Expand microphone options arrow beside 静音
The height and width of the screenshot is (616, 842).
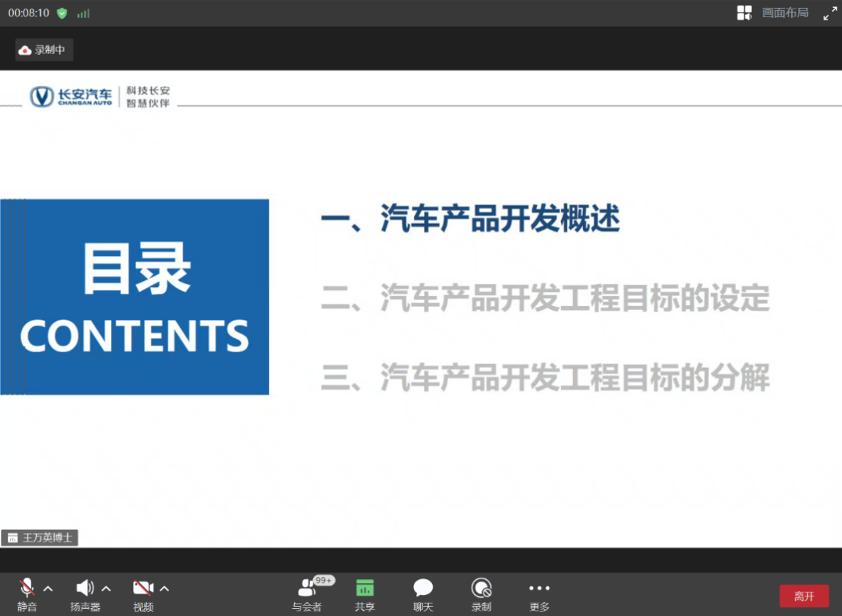[x=48, y=589]
